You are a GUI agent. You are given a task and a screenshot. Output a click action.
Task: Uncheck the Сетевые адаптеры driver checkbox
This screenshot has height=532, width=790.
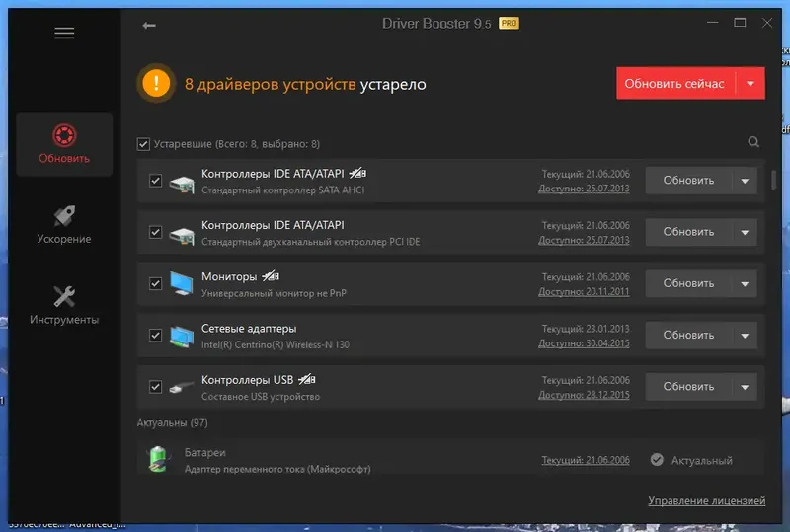click(156, 335)
